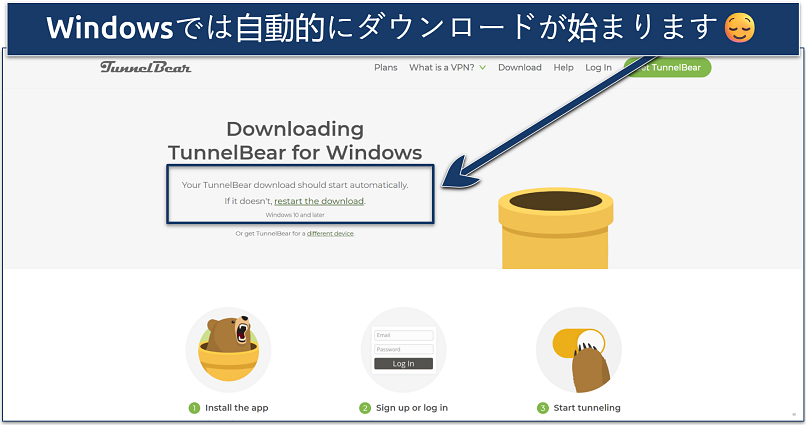Click the TunnelBear logo
The height and width of the screenshot is (425, 806).
click(x=145, y=67)
